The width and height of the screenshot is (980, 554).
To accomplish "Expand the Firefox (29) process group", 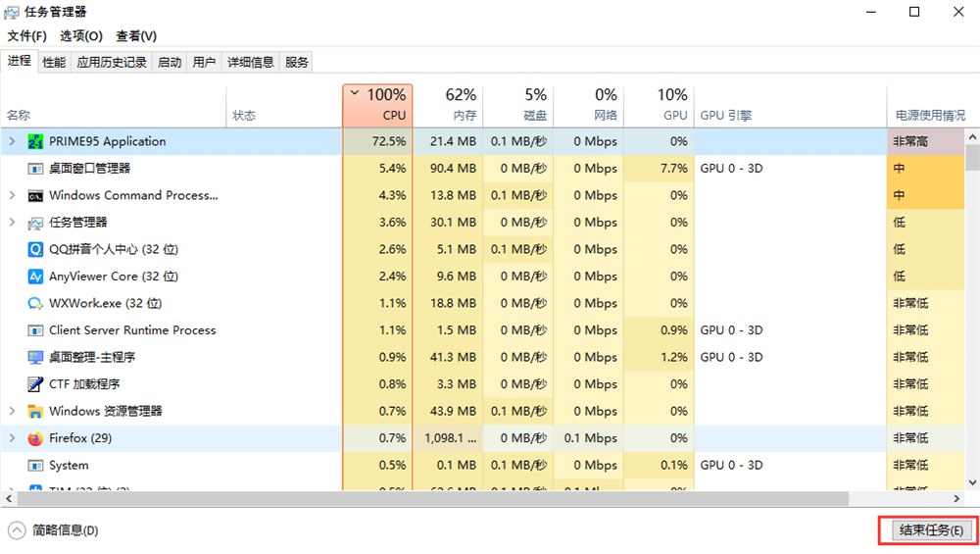I will click(x=13, y=438).
